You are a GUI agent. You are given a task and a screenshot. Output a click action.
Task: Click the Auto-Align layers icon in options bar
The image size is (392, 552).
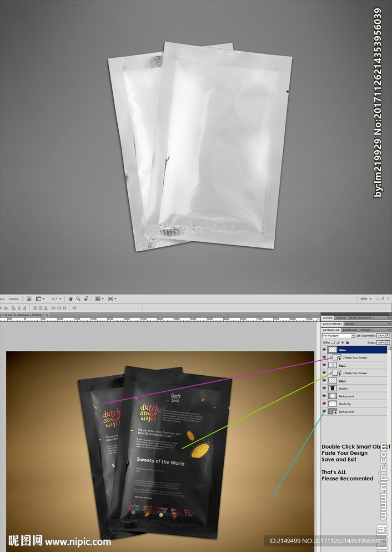pos(74,307)
